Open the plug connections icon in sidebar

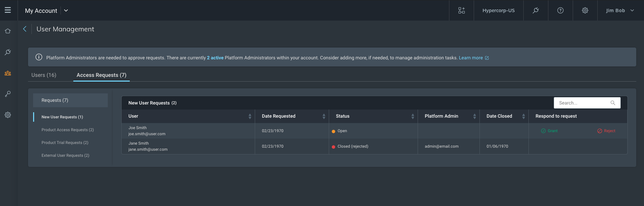point(8,52)
